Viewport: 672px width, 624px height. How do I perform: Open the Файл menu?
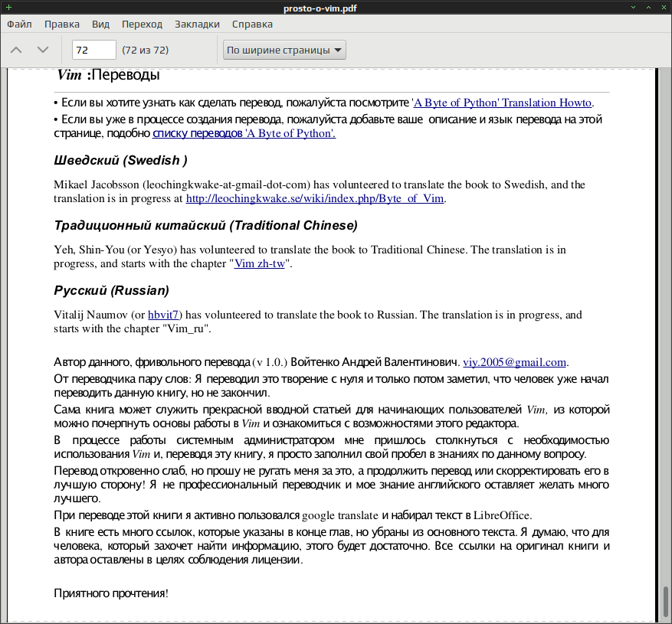[19, 25]
